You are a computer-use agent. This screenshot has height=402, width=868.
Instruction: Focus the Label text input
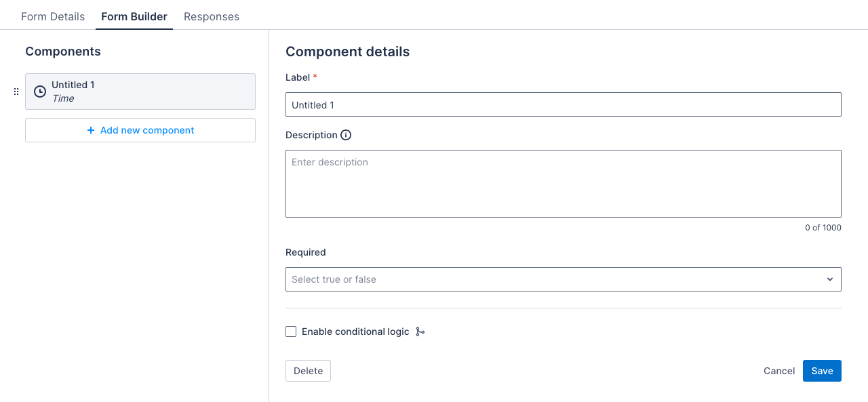(x=563, y=105)
